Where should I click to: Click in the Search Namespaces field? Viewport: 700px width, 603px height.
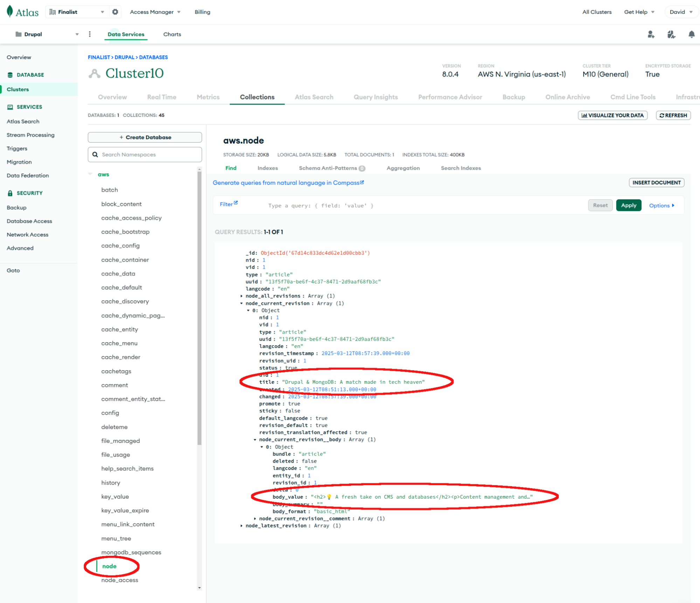[145, 154]
